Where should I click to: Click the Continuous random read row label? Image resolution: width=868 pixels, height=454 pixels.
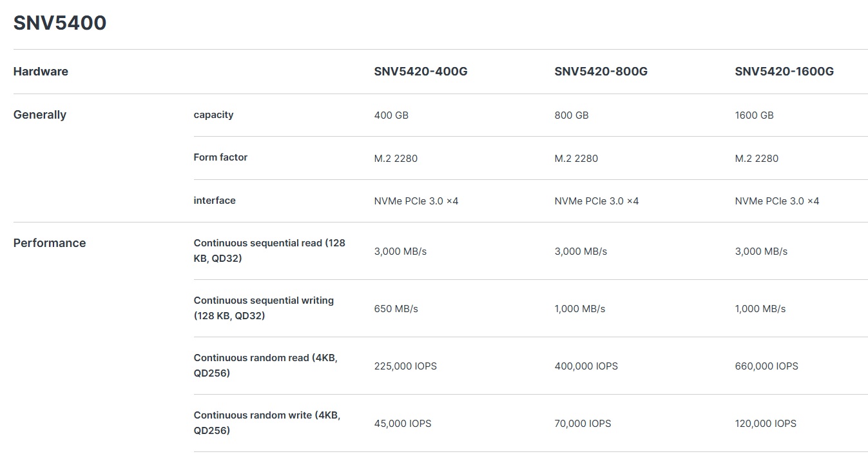265,366
